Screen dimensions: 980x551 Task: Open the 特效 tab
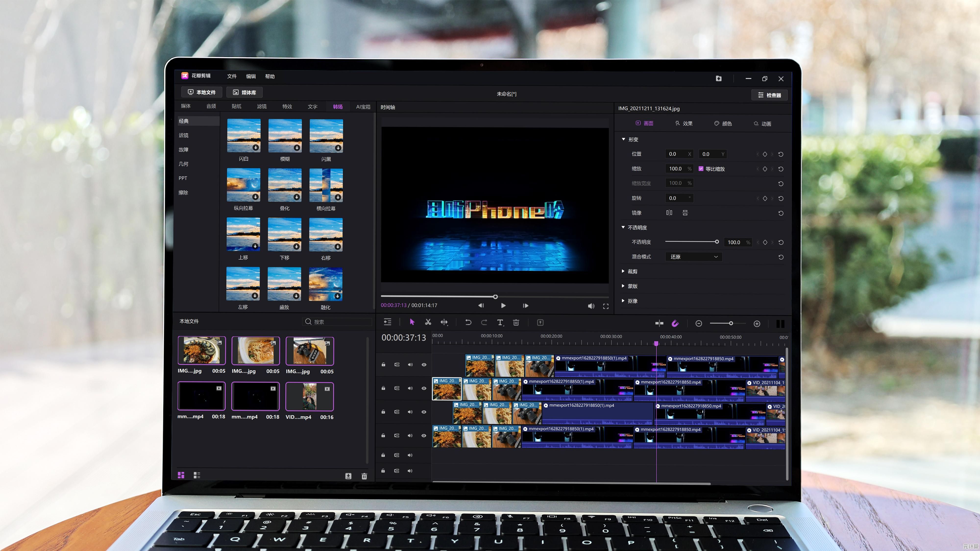click(287, 107)
